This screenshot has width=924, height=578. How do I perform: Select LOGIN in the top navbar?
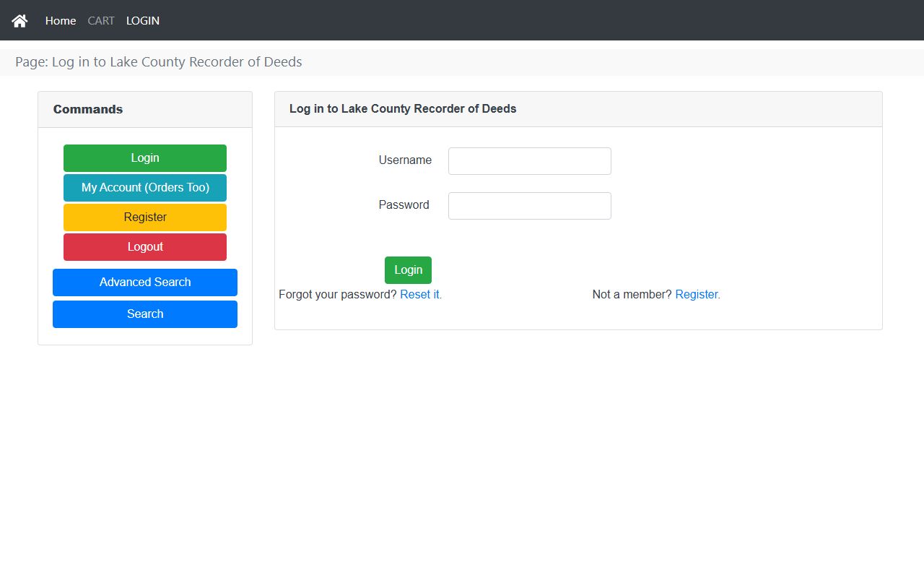[x=143, y=21]
